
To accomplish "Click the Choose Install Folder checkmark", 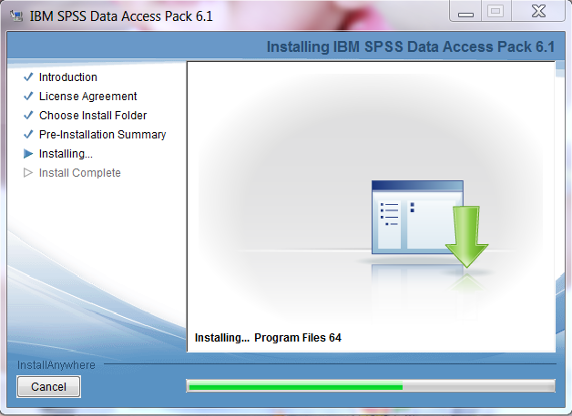I will (28, 115).
